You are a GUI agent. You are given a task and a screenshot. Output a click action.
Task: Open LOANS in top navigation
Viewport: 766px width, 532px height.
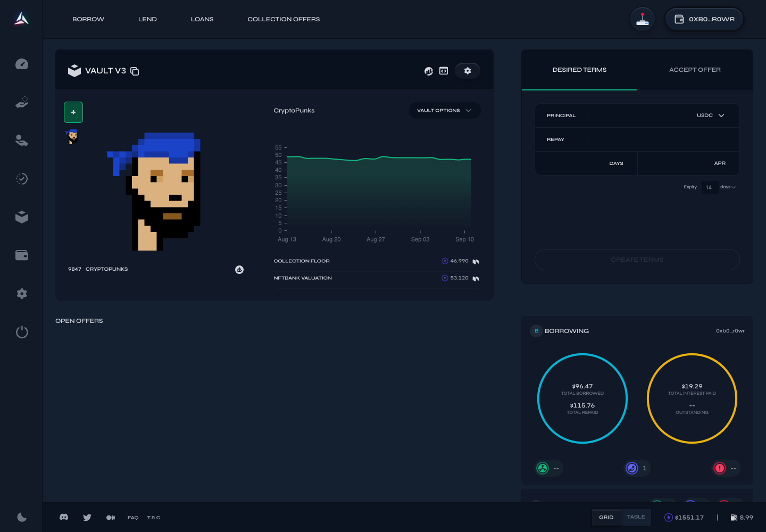point(202,19)
